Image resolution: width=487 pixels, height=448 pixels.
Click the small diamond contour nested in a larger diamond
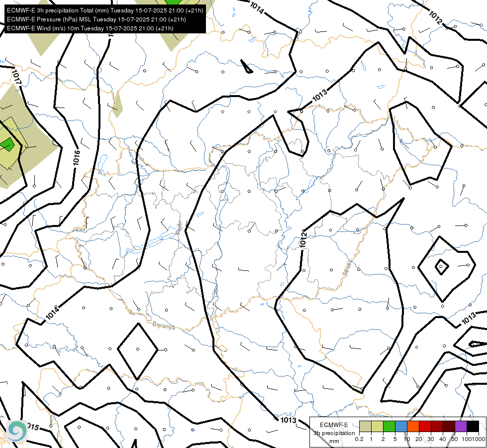tap(442, 267)
